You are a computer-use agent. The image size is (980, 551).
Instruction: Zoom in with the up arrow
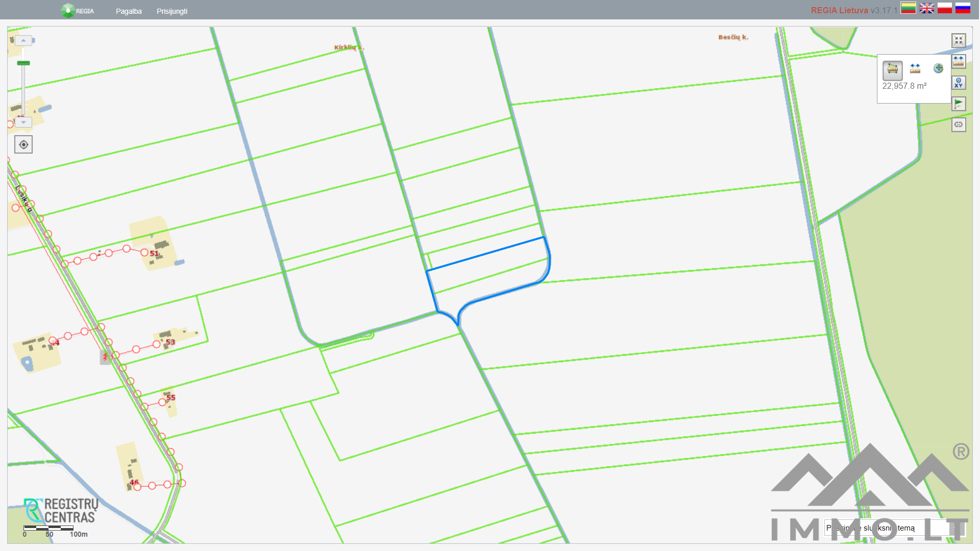coord(23,40)
